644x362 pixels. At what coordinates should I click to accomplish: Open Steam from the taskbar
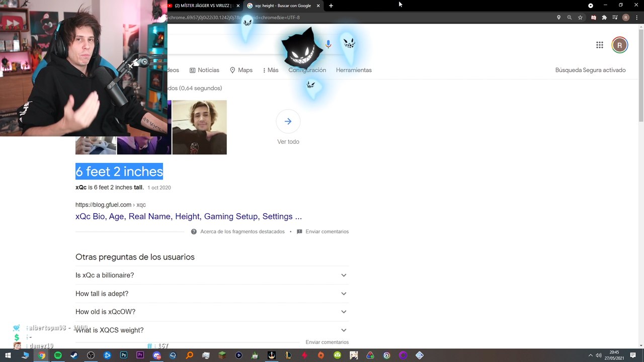tap(74, 355)
